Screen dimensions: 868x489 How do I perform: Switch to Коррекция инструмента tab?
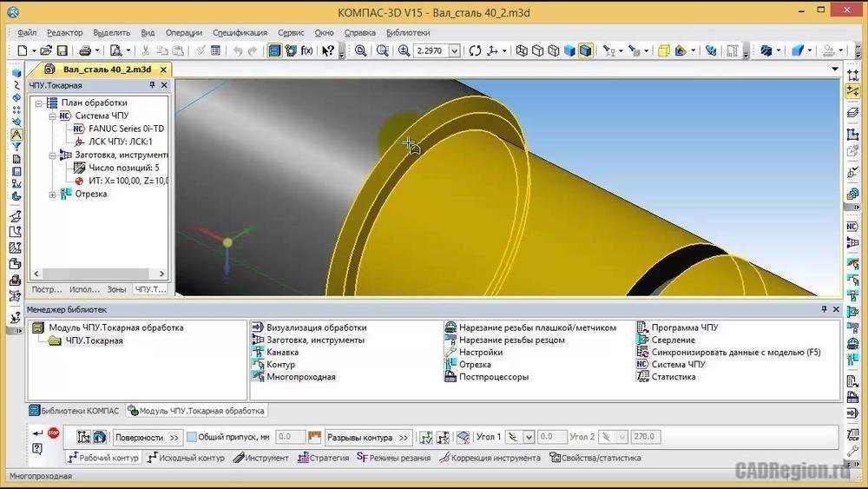pyautogui.click(x=490, y=458)
